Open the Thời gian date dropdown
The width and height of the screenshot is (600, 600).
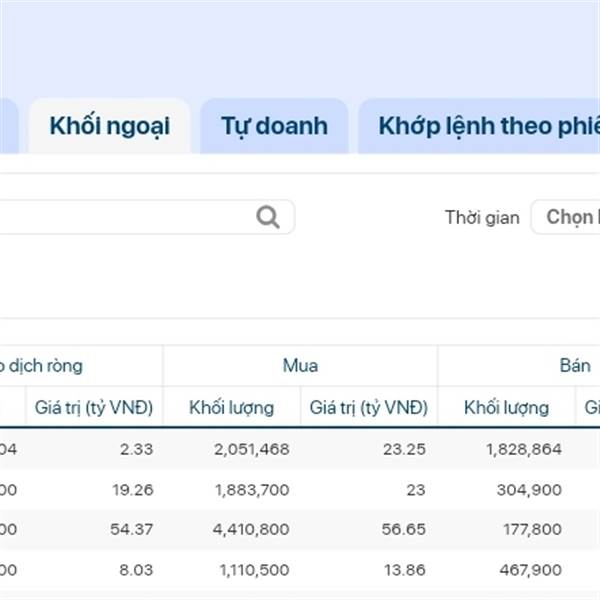pyautogui.click(x=566, y=217)
